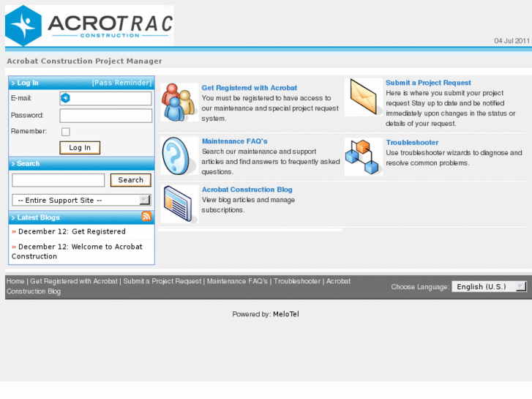The height and width of the screenshot is (399, 532).
Task: Open the Pass Reminder link
Action: 121,83
